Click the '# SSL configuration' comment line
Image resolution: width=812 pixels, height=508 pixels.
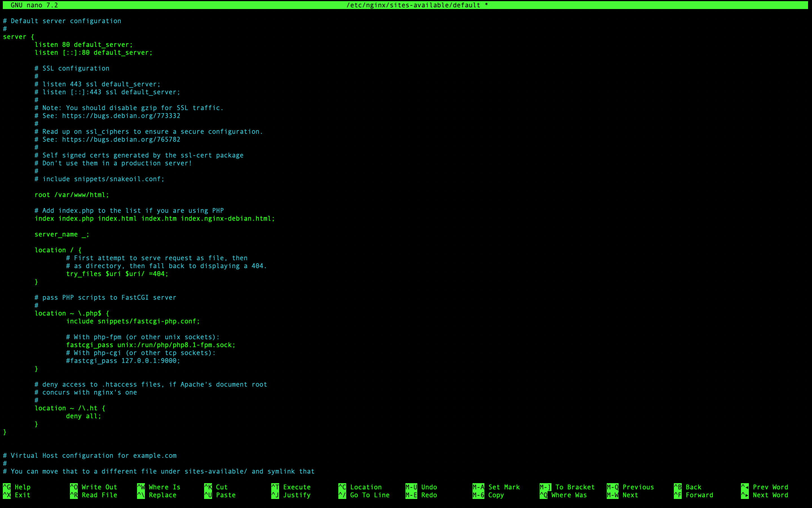coord(72,68)
